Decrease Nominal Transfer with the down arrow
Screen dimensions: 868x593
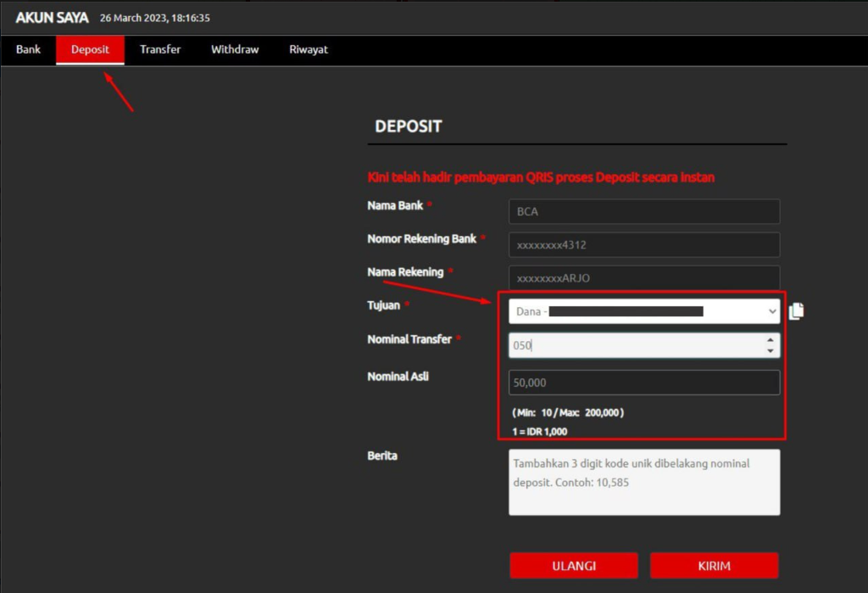770,350
